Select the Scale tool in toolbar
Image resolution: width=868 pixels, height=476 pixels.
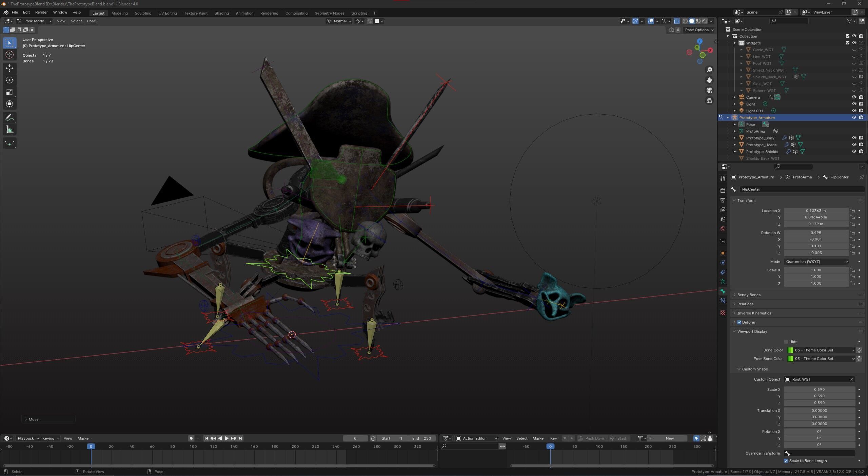(9, 92)
